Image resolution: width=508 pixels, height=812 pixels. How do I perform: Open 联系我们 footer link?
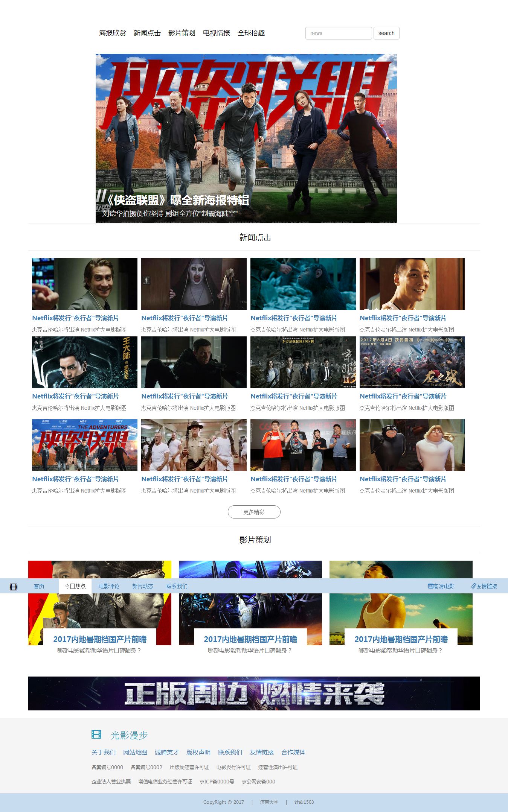[x=230, y=752]
